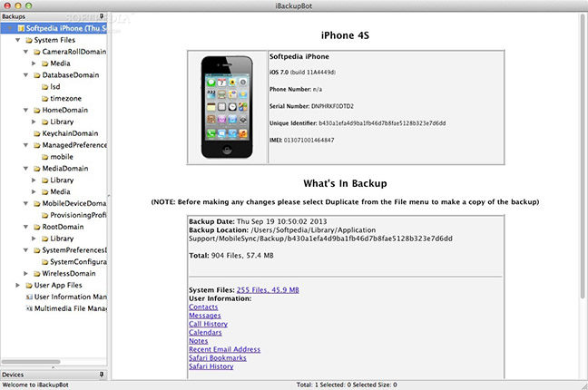
Task: Open the Call History link
Action: point(208,324)
